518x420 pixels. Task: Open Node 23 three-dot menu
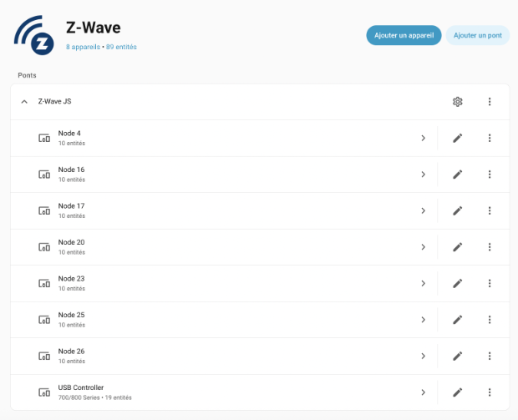pos(490,283)
